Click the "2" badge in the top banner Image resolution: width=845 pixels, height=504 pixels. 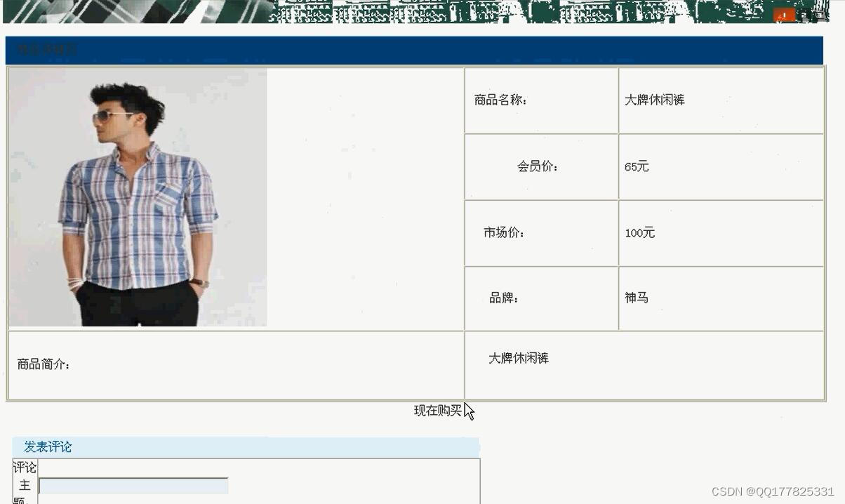point(804,15)
